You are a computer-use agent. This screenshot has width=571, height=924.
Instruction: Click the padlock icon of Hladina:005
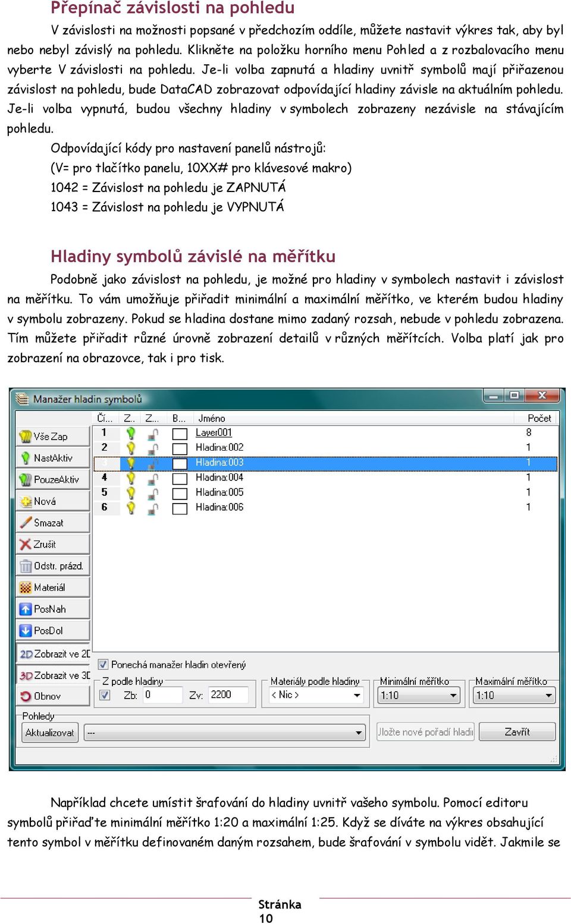point(153,493)
